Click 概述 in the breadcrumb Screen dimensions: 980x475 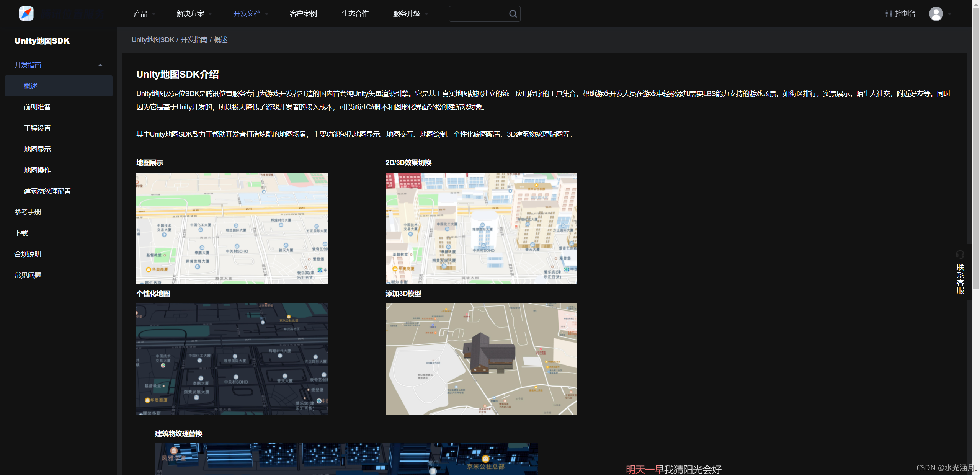pyautogui.click(x=220, y=40)
